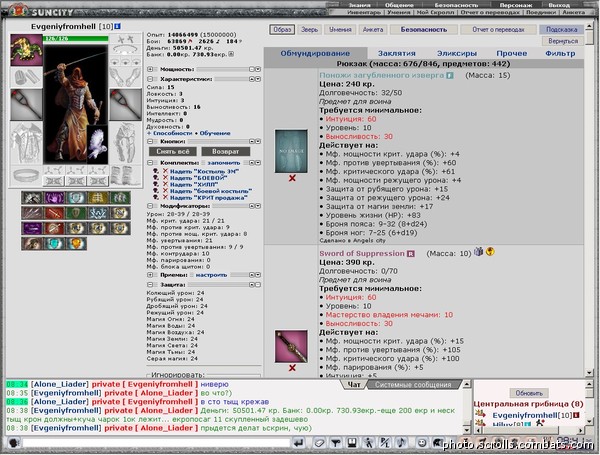The width and height of the screenshot is (600, 455).
Task: Activate the red sword ability icon
Action: (54, 213)
